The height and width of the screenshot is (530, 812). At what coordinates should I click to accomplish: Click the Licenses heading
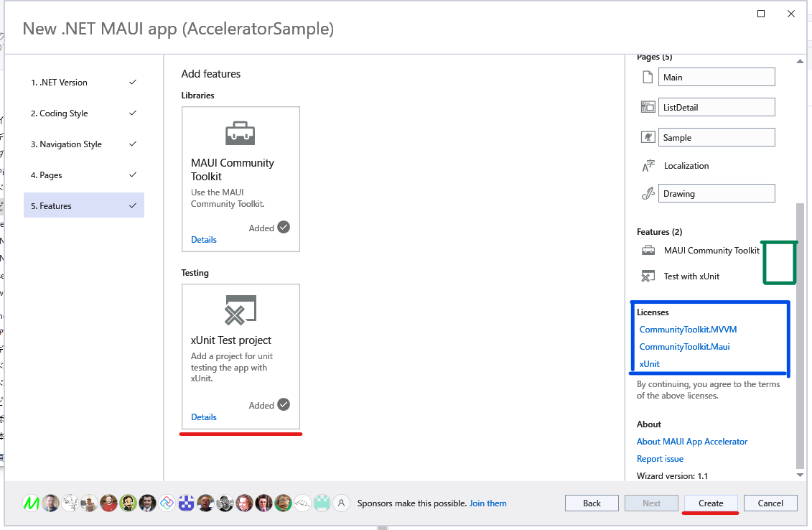[x=653, y=312]
